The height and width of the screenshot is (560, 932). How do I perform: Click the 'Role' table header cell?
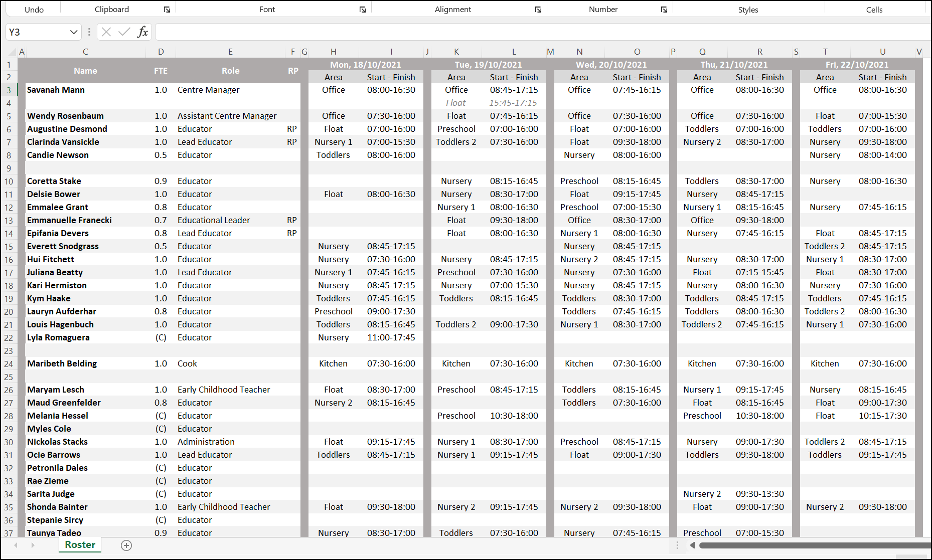click(230, 71)
